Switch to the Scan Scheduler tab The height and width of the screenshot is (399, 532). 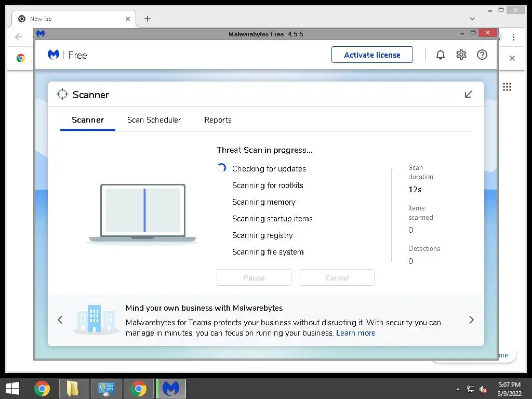[x=154, y=120]
